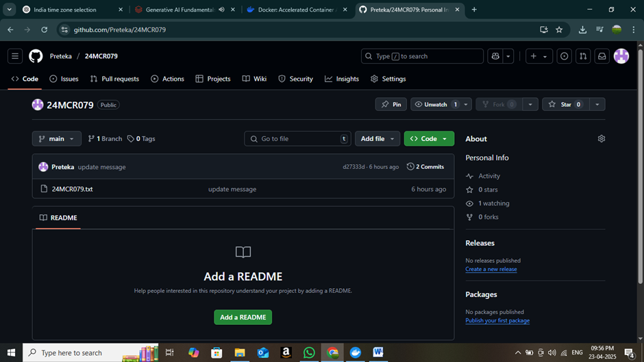Bookmark this page with star icon
Screen dimensions: 644x362
(x=559, y=29)
